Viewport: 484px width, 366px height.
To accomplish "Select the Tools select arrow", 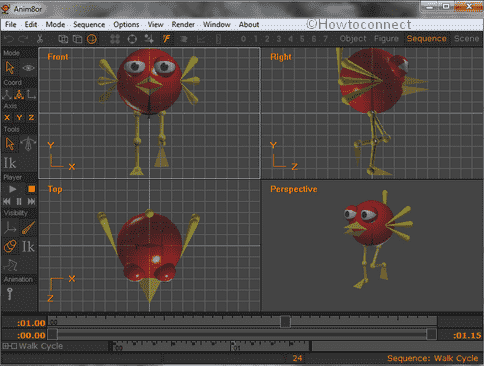I will click(x=10, y=144).
